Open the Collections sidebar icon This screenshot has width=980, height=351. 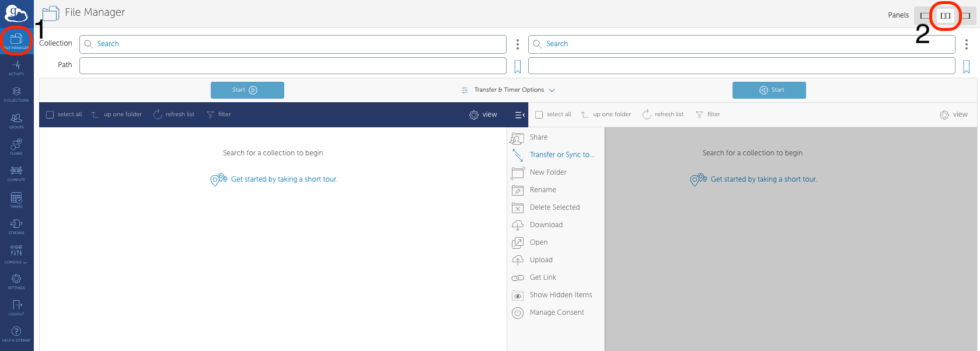[16, 94]
